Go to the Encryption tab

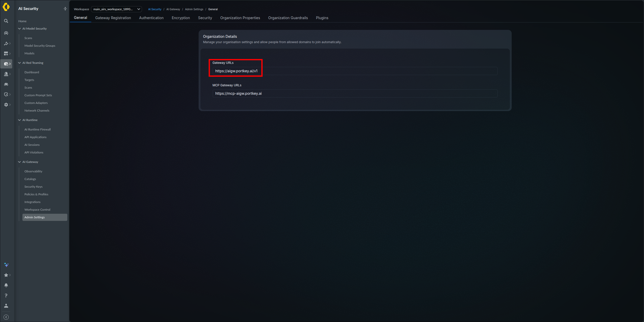181,18
